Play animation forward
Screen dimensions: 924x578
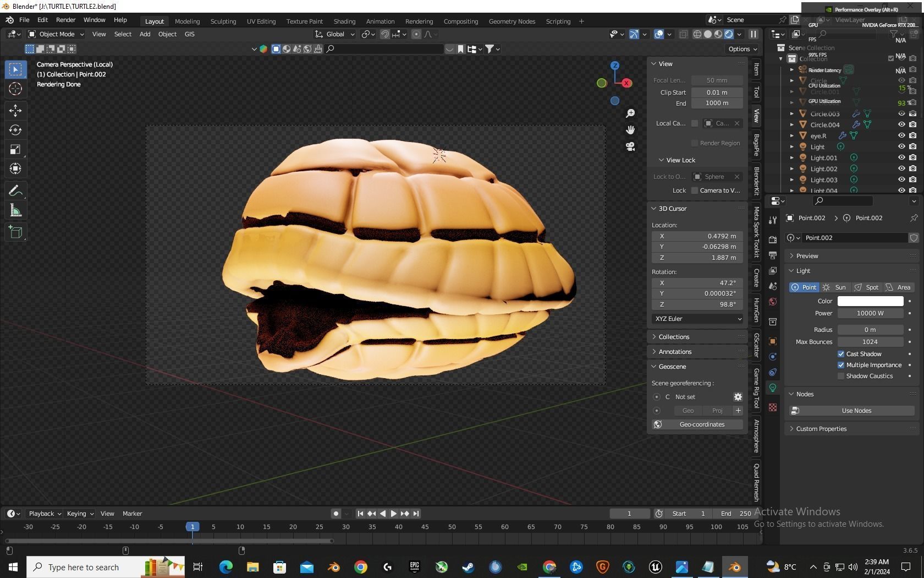[394, 514]
